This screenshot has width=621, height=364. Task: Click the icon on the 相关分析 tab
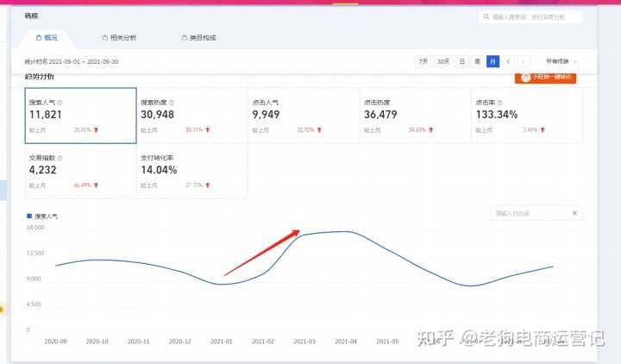pos(105,38)
